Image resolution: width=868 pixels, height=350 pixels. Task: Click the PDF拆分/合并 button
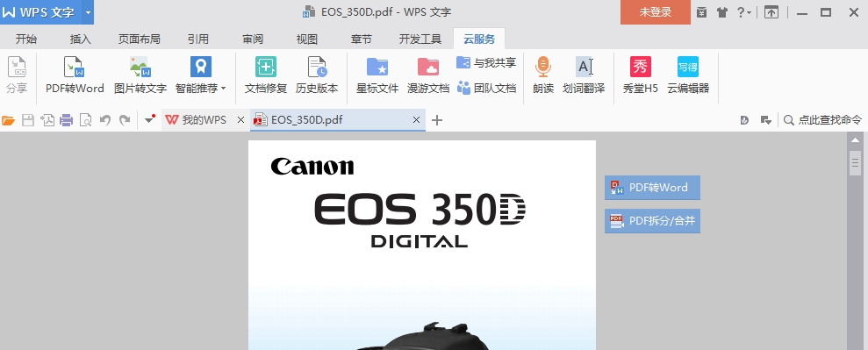652,221
